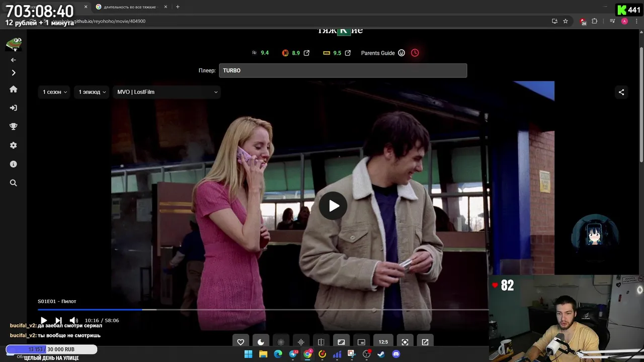Expand the sidebar with the chevron arrow

click(14, 73)
